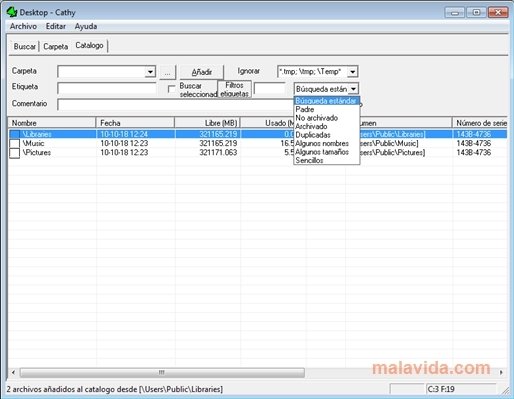
Task: Click status message about archivos añadidos al catalogo
Action: click(x=115, y=389)
